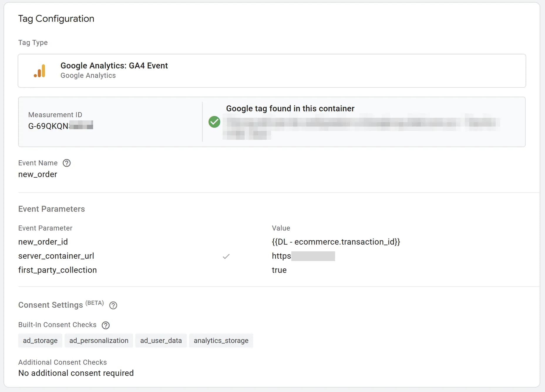Select the Google Analytics: GA4 Event tag type
Screen dimensions: 545x392
(x=114, y=65)
